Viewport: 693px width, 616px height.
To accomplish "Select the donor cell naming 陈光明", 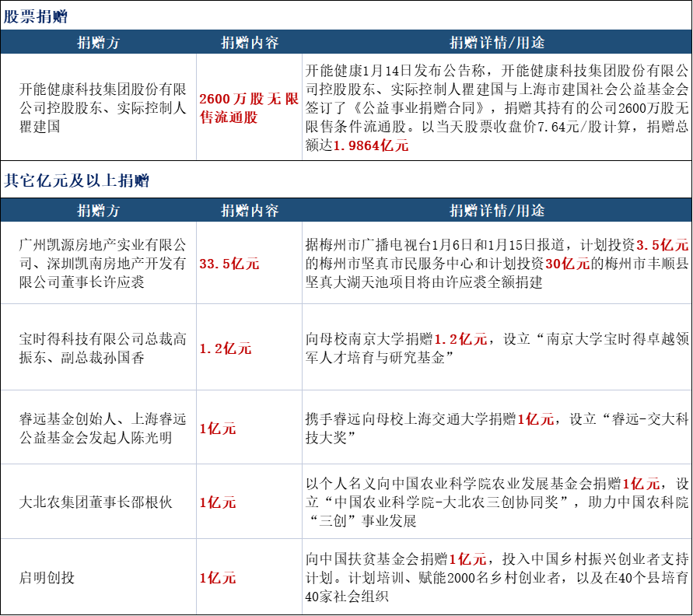I will (98, 429).
